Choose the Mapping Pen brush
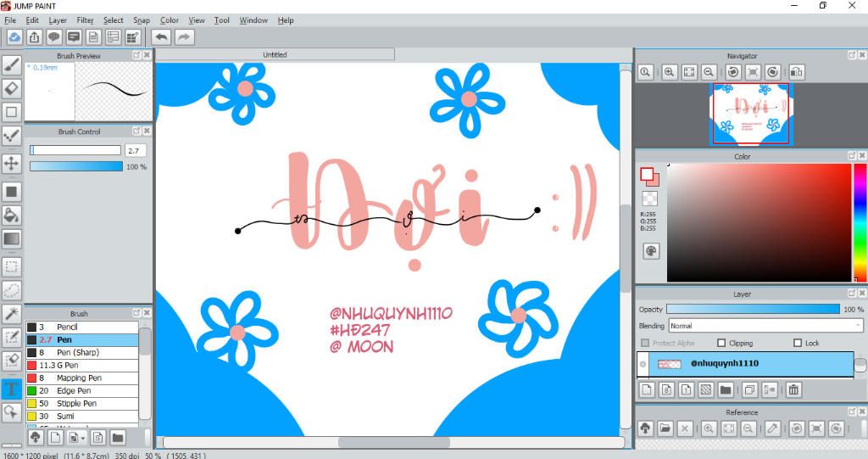The height and width of the screenshot is (459, 868). 82,378
